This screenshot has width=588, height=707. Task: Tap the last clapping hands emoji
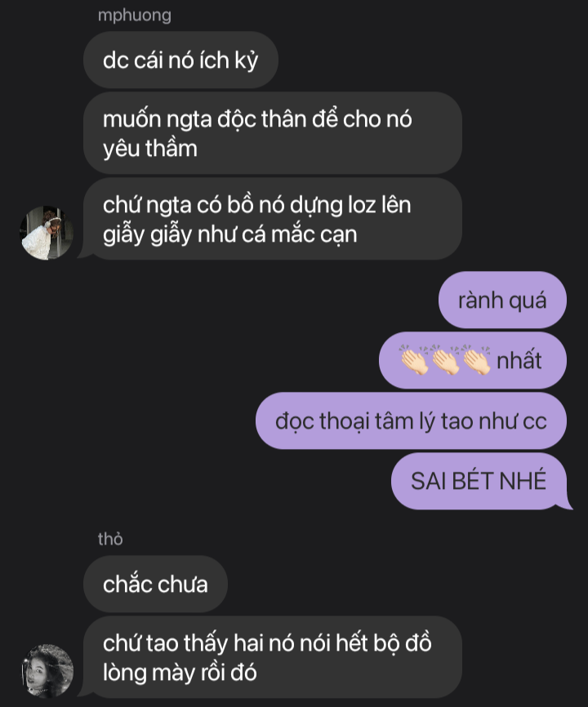tap(477, 360)
